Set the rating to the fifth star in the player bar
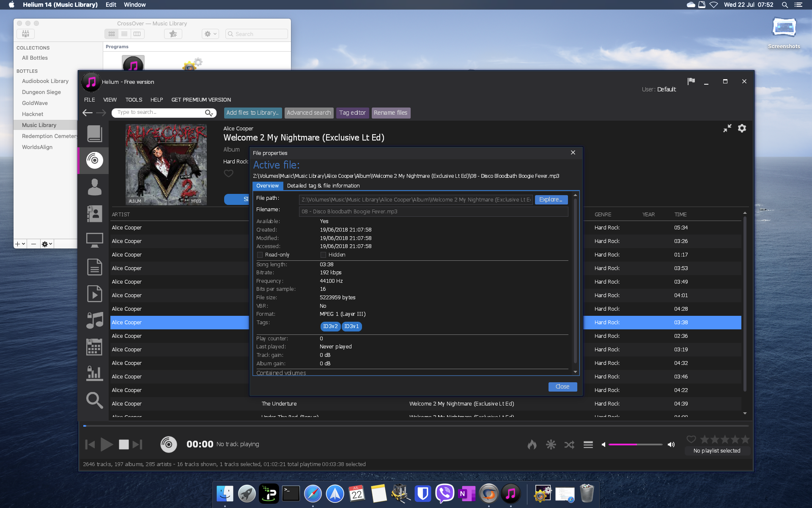This screenshot has height=508, width=812. [x=745, y=439]
